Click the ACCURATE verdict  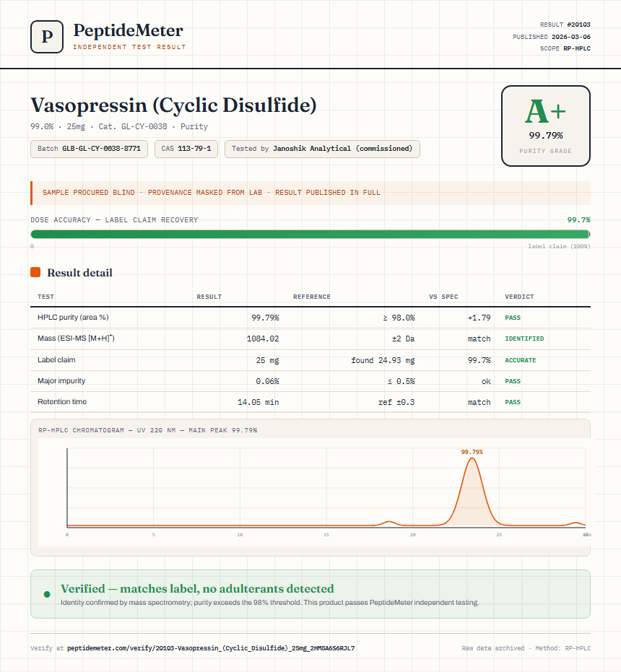coord(520,360)
